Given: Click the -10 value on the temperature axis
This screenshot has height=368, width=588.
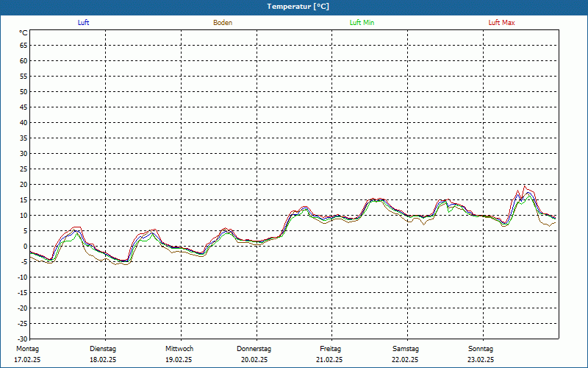Looking at the screenshot, I should pyautogui.click(x=23, y=277).
